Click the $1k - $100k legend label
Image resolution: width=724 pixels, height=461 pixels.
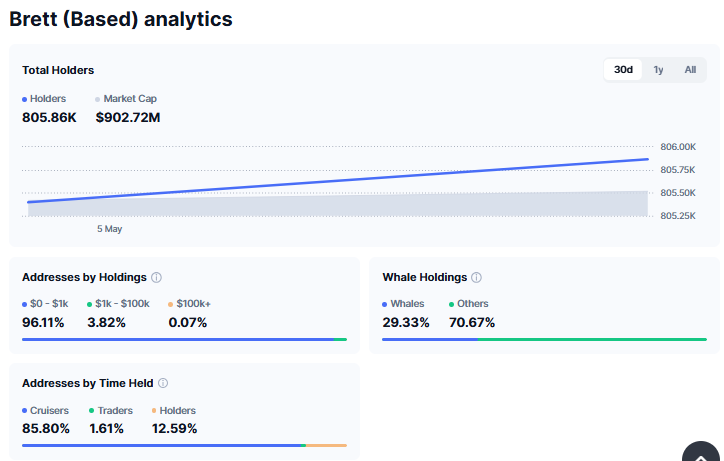point(118,304)
